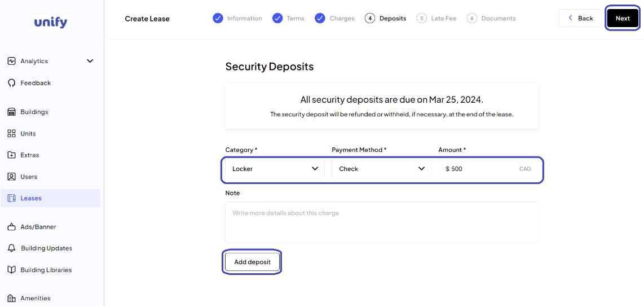This screenshot has height=306, width=644.
Task: Jump to the Charges step label
Action: [x=342, y=19]
